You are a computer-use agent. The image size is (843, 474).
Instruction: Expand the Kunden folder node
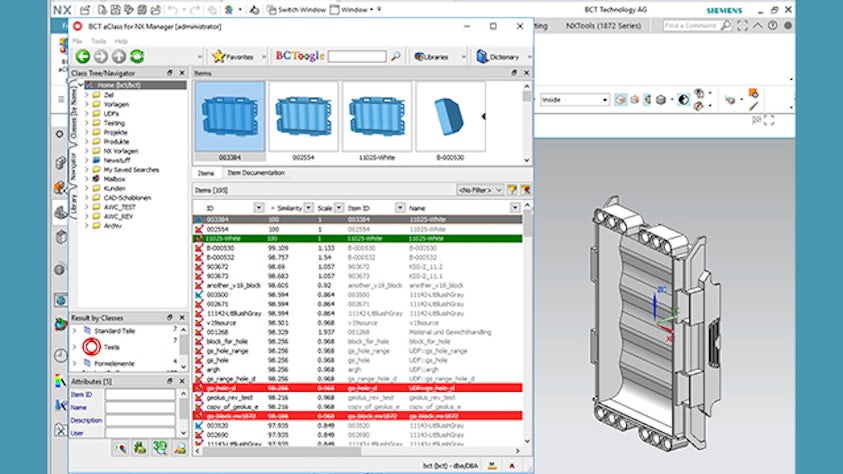87,189
